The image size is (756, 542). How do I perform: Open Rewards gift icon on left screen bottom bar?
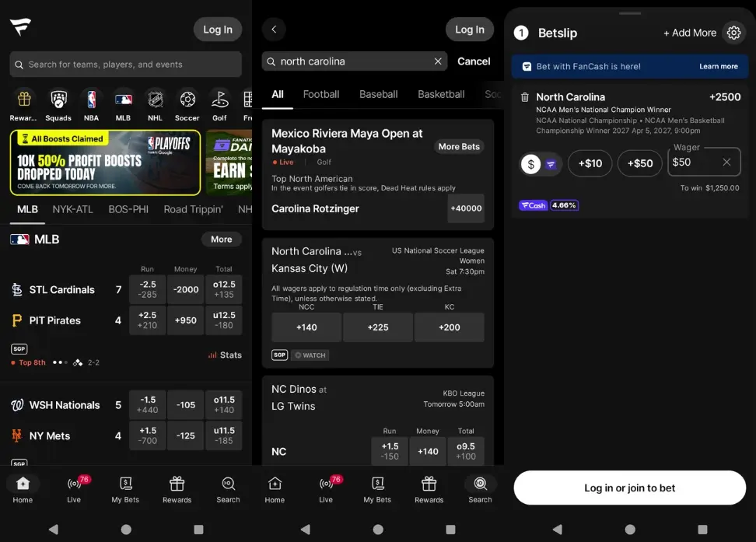[x=177, y=484]
